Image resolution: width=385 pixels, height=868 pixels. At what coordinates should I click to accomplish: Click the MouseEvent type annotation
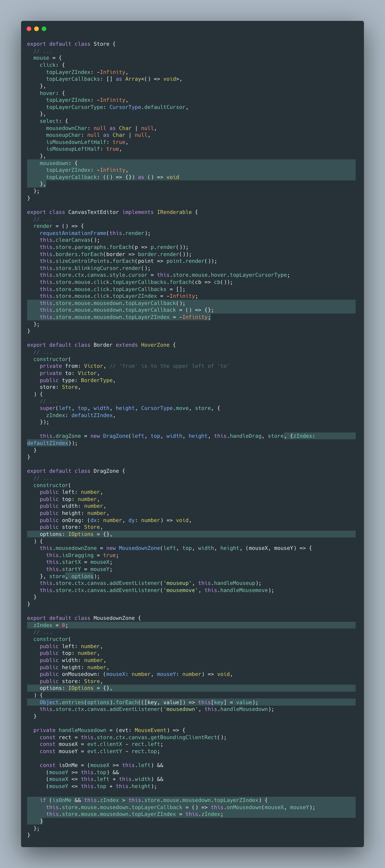(151, 730)
